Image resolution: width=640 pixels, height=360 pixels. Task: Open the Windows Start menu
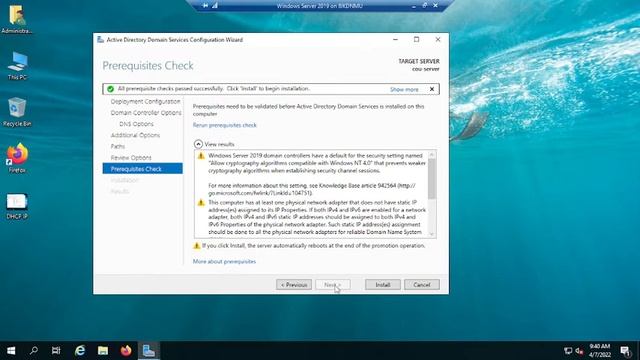tap(11, 351)
